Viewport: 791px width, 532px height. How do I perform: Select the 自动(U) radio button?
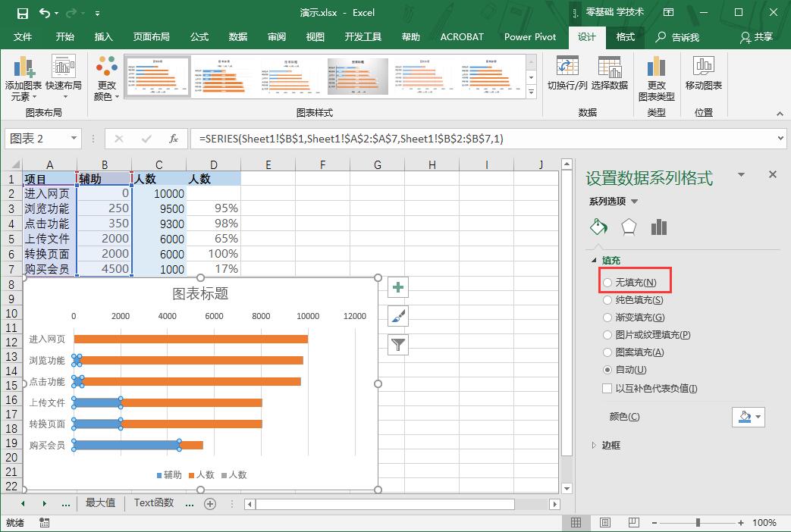click(607, 370)
